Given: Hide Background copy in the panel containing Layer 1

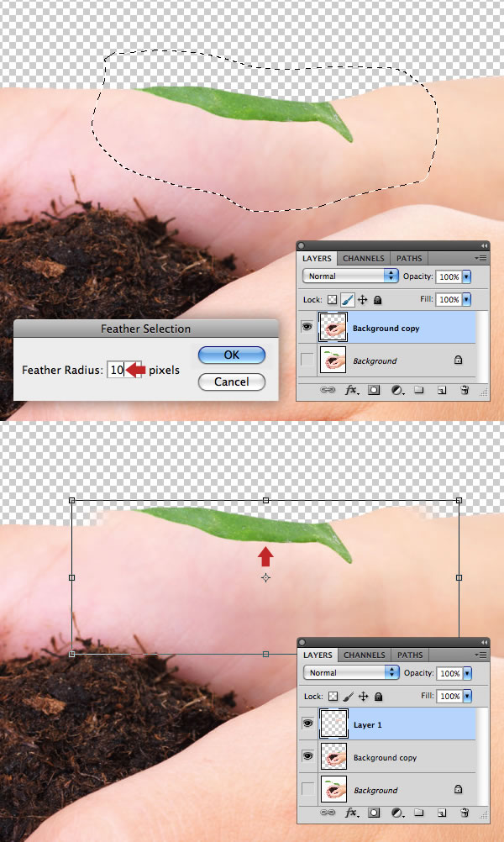Looking at the screenshot, I should point(307,756).
